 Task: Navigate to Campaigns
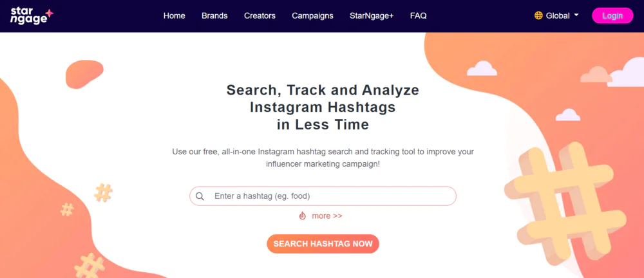coord(312,15)
